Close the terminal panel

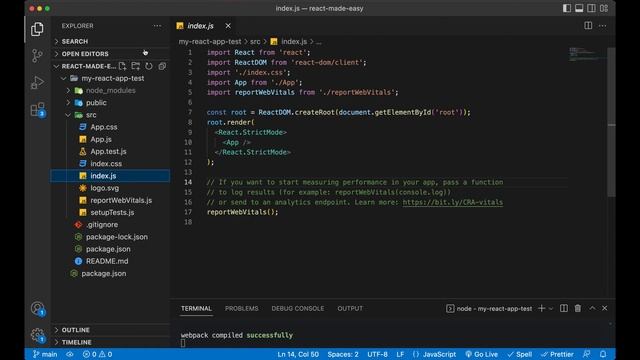pos(604,309)
